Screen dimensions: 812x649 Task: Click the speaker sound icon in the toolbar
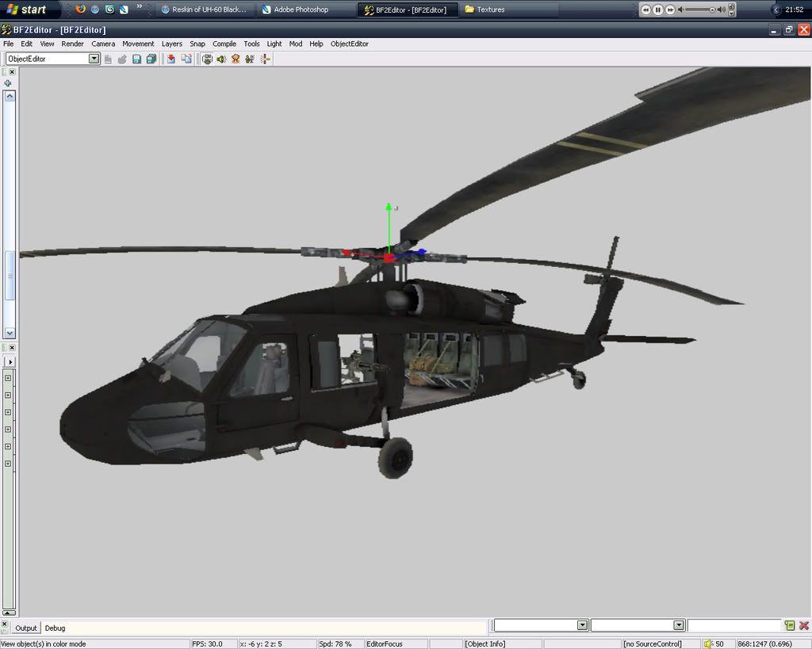[221, 59]
